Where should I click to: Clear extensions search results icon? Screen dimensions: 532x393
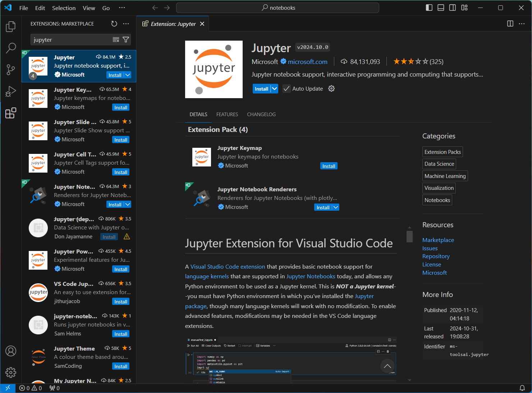(x=116, y=40)
